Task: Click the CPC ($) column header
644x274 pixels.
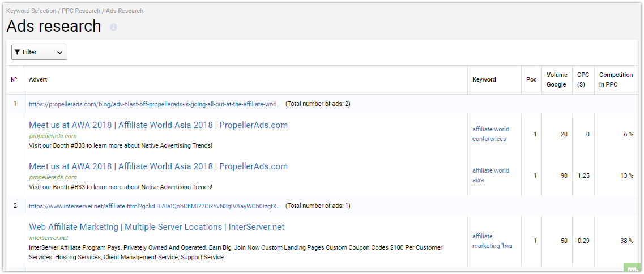Action: [583, 80]
